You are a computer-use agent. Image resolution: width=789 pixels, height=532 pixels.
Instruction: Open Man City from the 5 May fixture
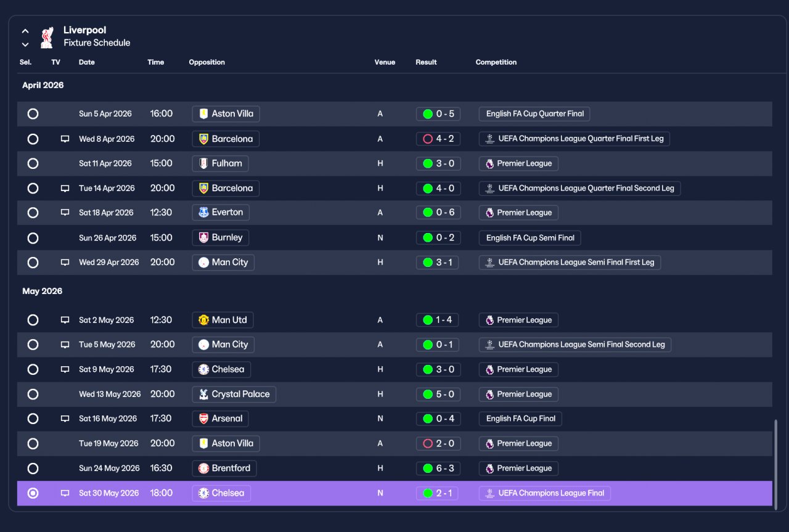(x=223, y=345)
